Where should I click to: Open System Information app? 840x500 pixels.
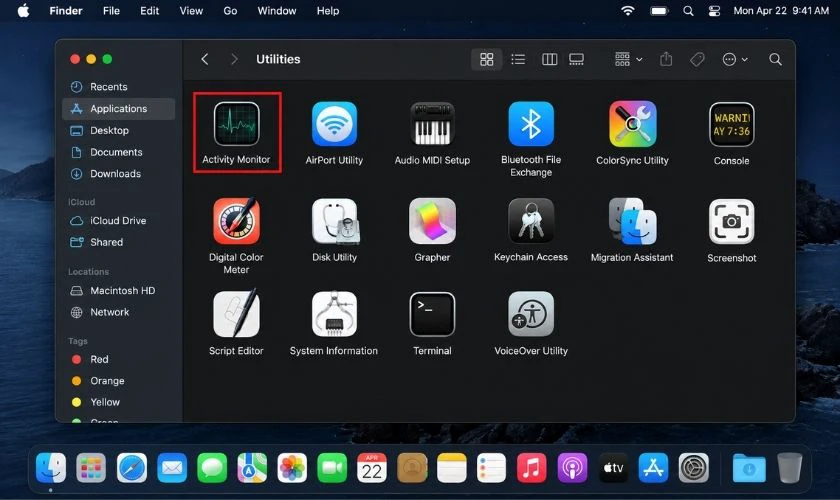tap(334, 314)
